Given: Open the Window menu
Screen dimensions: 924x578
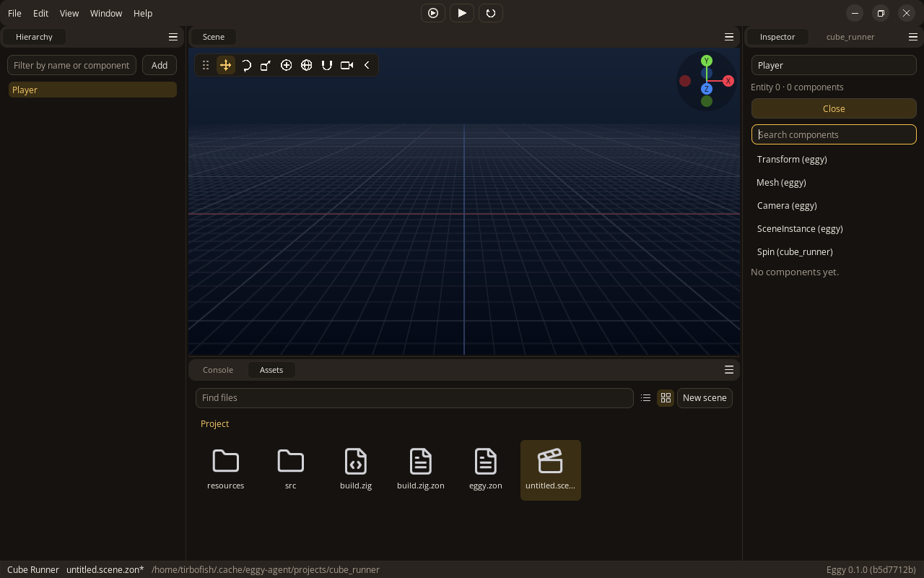Looking at the screenshot, I should coord(106,13).
